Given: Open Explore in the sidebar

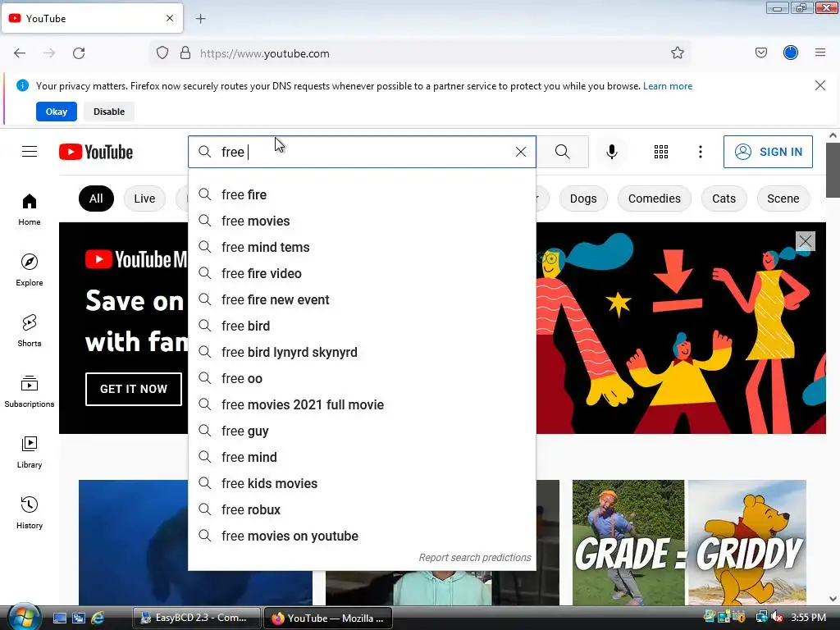Looking at the screenshot, I should point(30,270).
